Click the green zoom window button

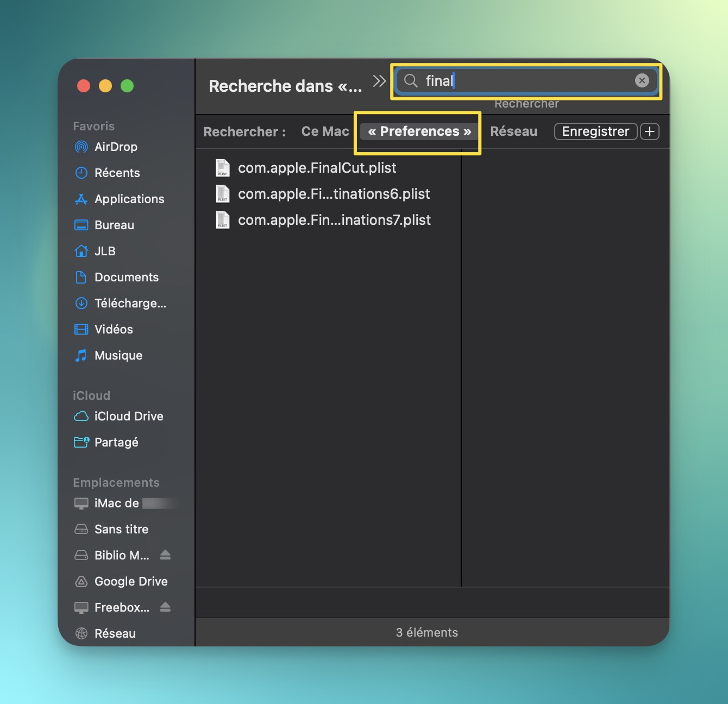[127, 86]
